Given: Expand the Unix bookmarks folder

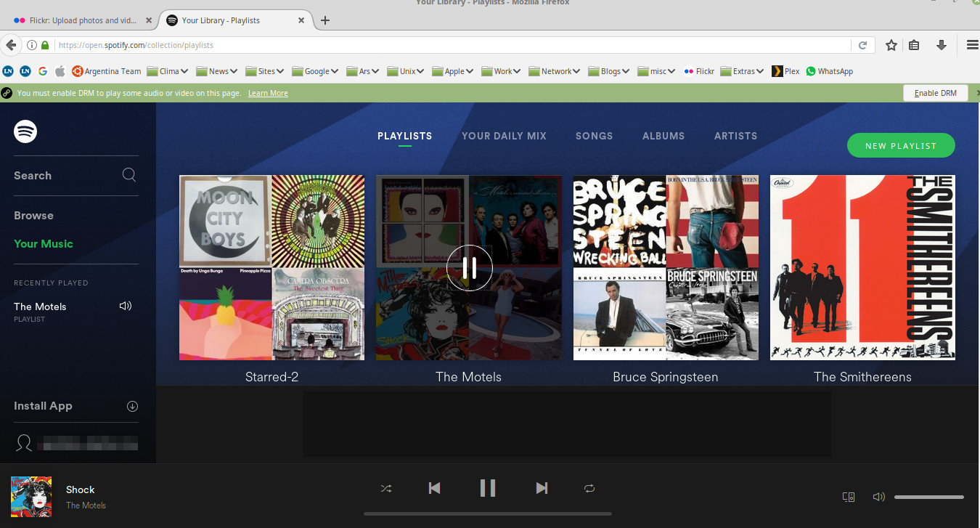Looking at the screenshot, I should coord(406,71).
